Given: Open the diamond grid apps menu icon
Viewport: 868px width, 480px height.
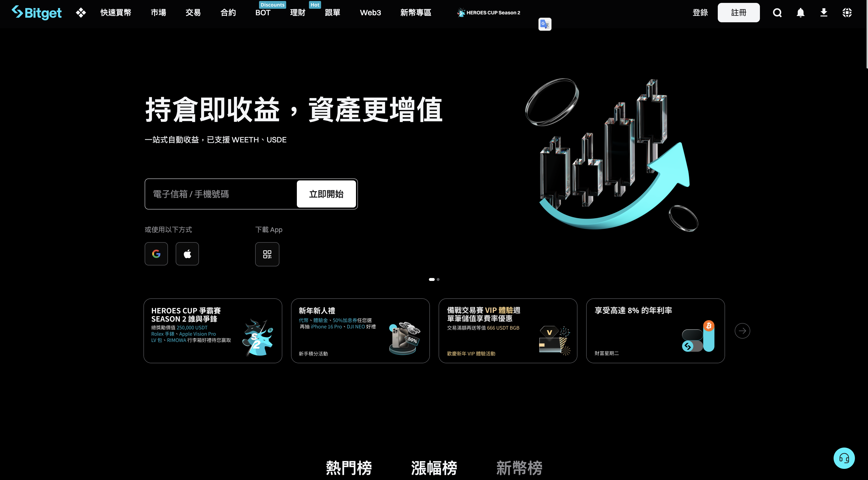Looking at the screenshot, I should tap(81, 12).
